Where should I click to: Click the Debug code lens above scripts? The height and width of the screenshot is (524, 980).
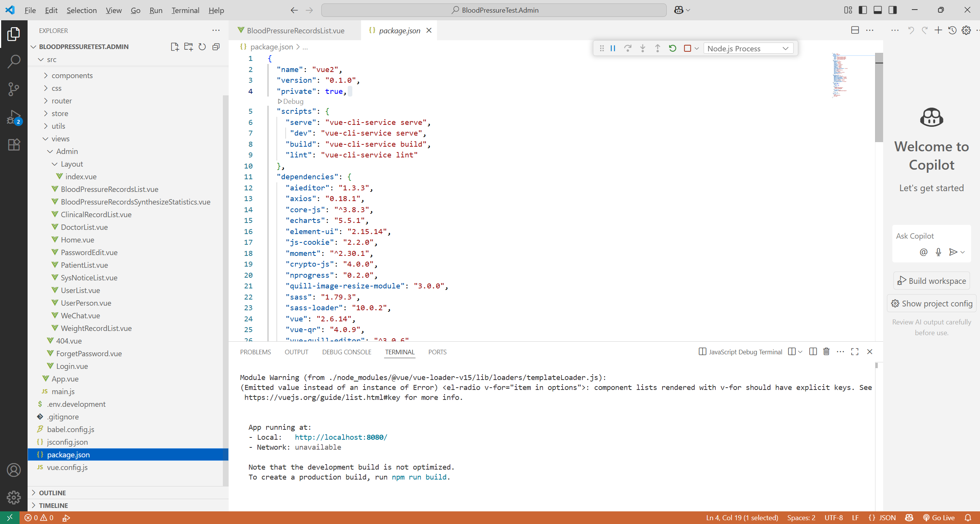click(x=291, y=102)
